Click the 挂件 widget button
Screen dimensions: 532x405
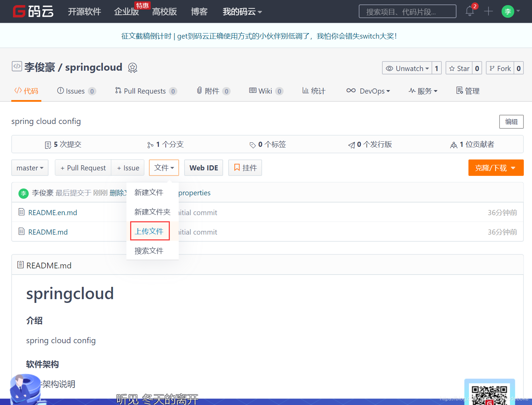point(245,168)
